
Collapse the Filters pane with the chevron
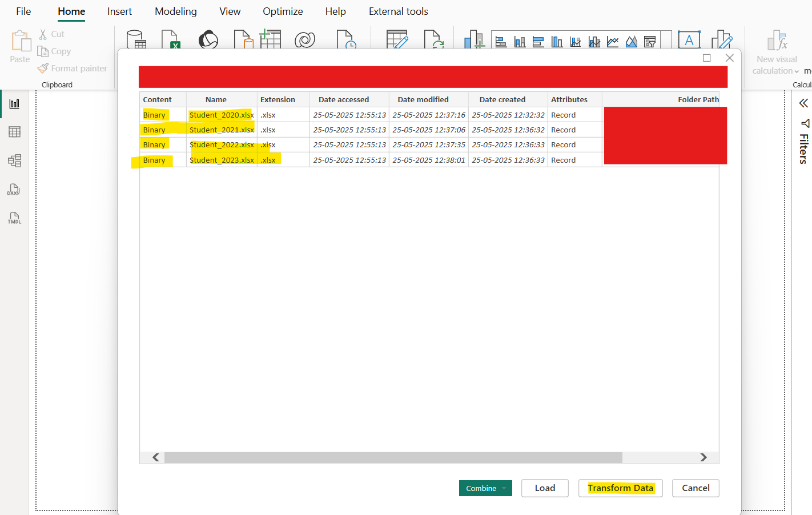click(803, 103)
